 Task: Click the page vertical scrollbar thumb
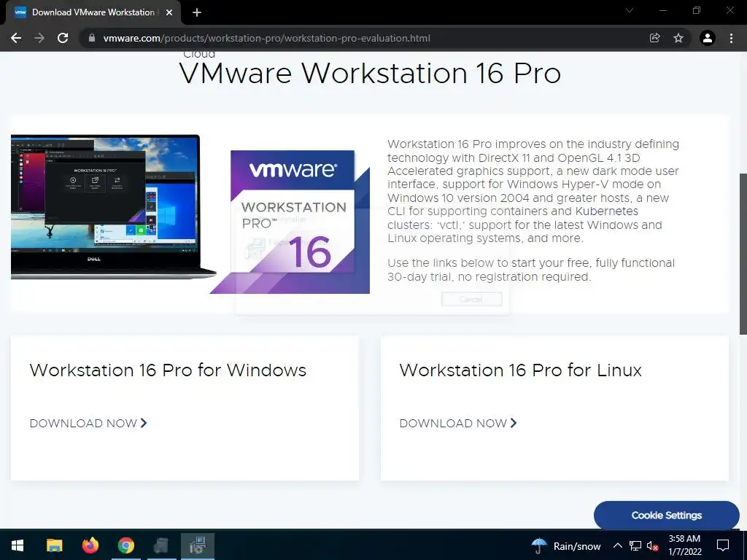[x=743, y=253]
